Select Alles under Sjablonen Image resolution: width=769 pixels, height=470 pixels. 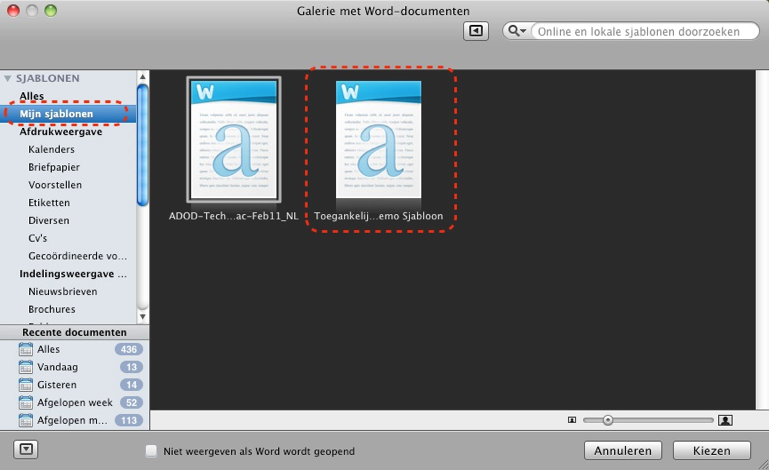31,96
